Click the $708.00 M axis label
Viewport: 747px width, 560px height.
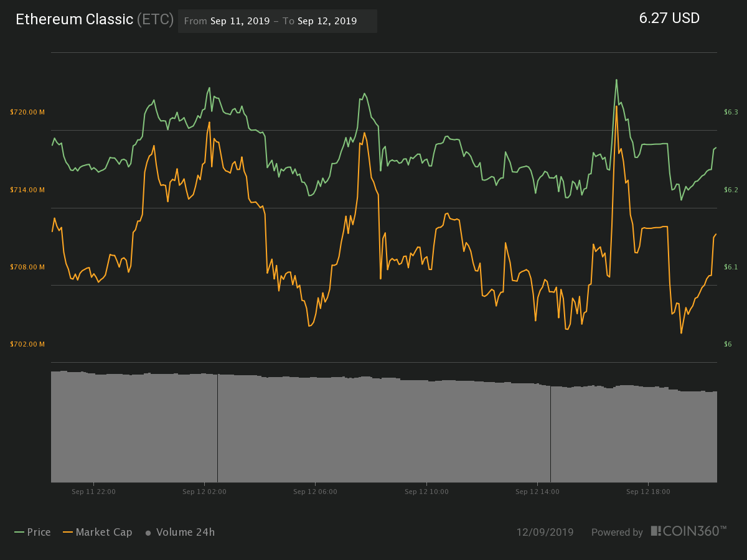pos(28,267)
